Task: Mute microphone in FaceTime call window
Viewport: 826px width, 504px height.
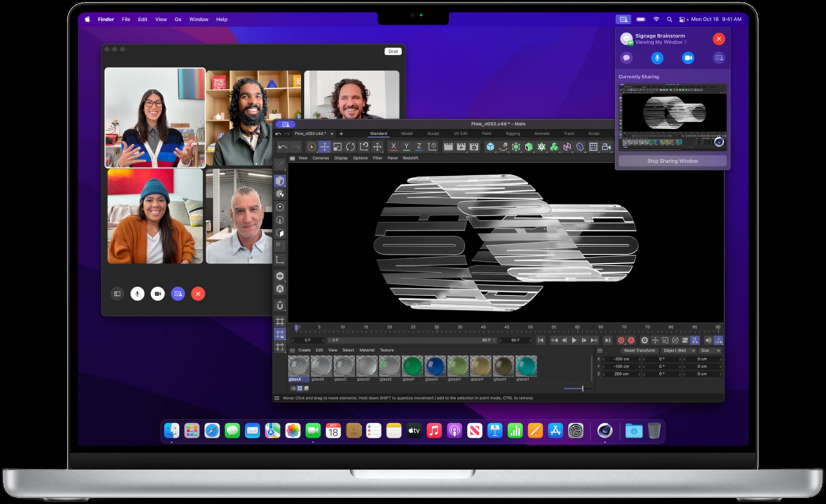Action: tap(137, 294)
